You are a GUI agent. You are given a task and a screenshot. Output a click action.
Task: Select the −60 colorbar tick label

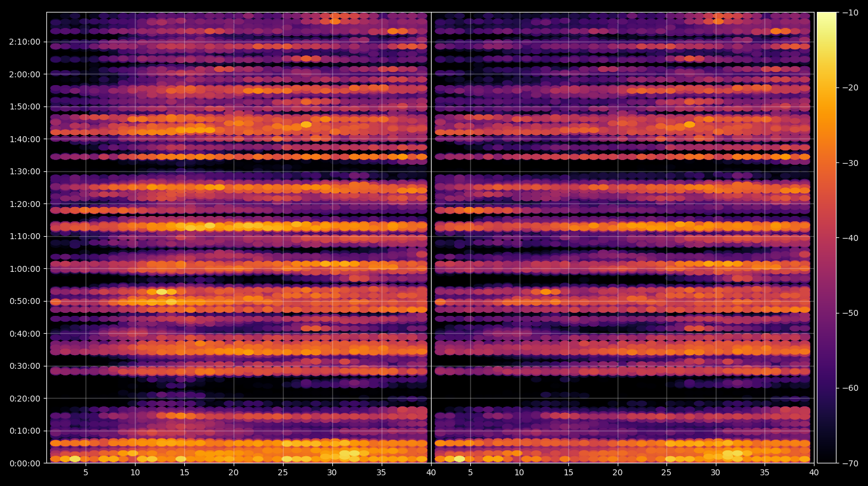[850, 388]
